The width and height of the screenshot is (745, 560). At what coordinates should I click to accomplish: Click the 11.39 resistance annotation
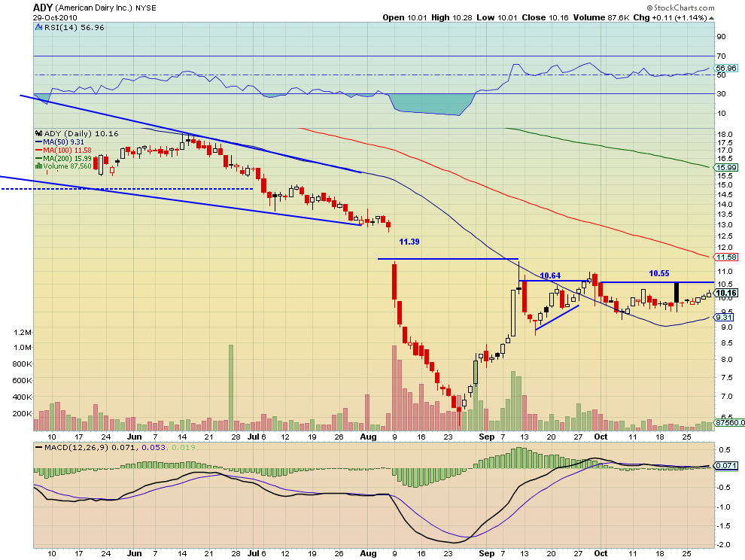[x=409, y=242]
